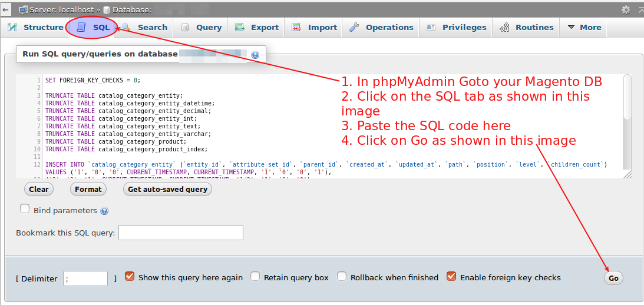Click the Bind parameters help icon
This screenshot has width=644, height=305.
104,211
